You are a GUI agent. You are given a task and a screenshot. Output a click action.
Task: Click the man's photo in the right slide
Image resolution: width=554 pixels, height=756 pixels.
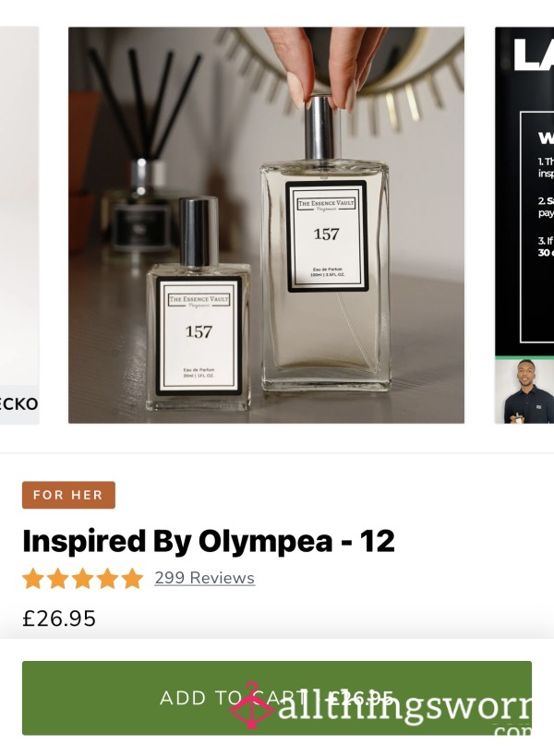[524, 390]
